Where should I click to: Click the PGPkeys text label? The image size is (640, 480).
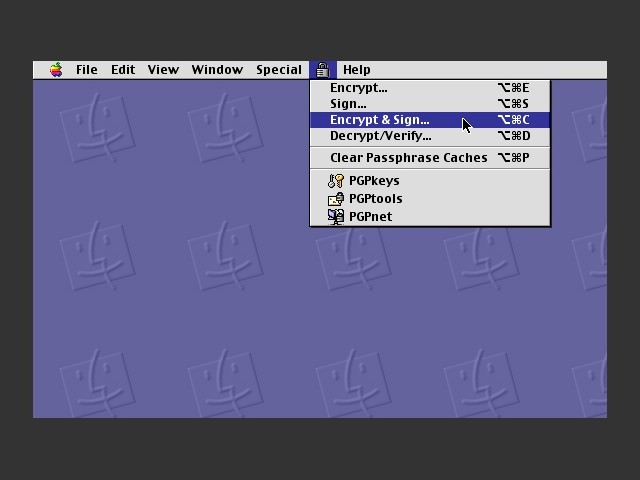click(x=374, y=181)
